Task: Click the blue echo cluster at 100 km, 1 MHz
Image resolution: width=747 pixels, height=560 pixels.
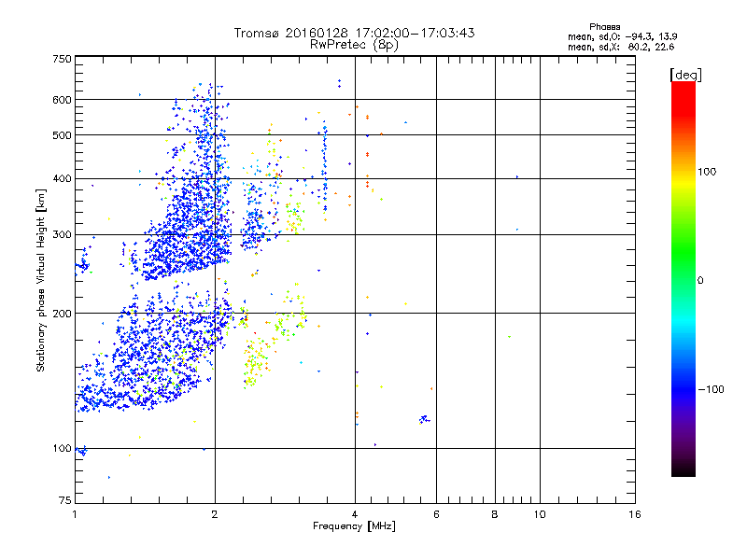Action: [x=82, y=451]
